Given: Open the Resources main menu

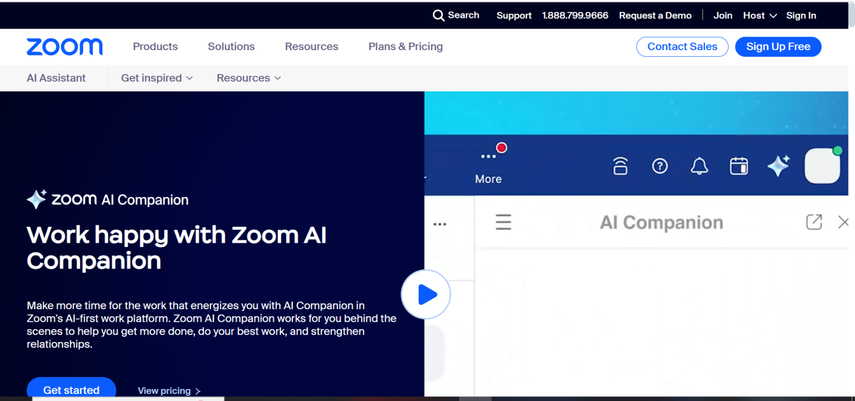Looking at the screenshot, I should pos(311,46).
